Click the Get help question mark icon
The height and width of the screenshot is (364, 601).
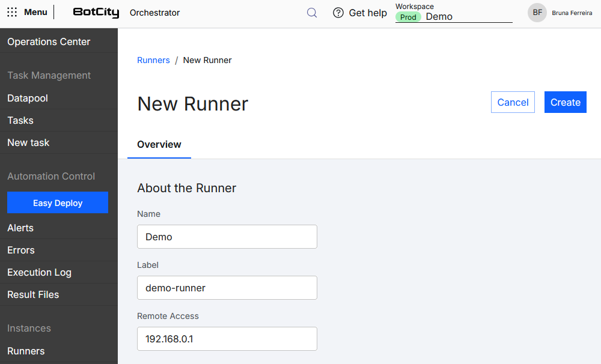click(338, 13)
